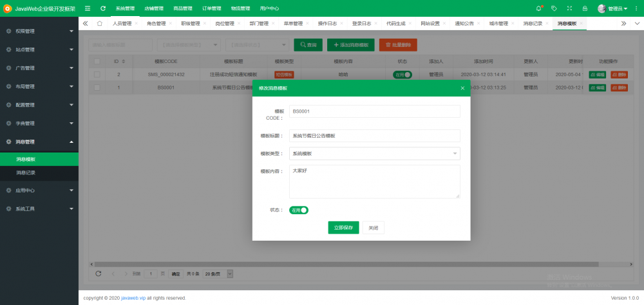
Task: Click the 模板内容 textarea with 大家好
Action: 375,182
